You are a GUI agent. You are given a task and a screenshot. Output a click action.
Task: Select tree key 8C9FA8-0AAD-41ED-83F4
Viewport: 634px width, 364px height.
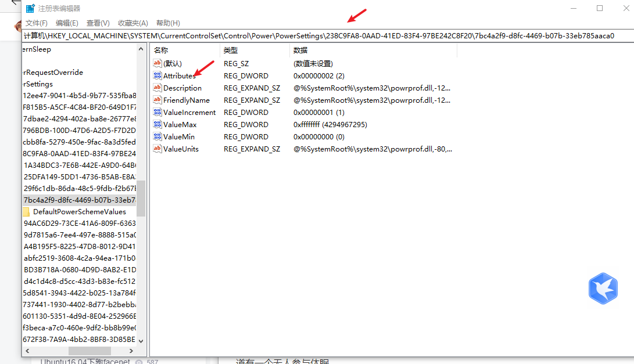pos(80,153)
